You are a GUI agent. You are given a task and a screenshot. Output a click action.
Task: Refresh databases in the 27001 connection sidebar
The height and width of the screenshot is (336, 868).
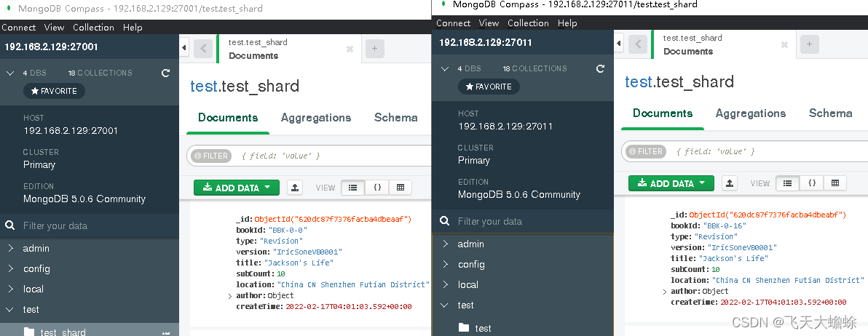pyautogui.click(x=165, y=73)
